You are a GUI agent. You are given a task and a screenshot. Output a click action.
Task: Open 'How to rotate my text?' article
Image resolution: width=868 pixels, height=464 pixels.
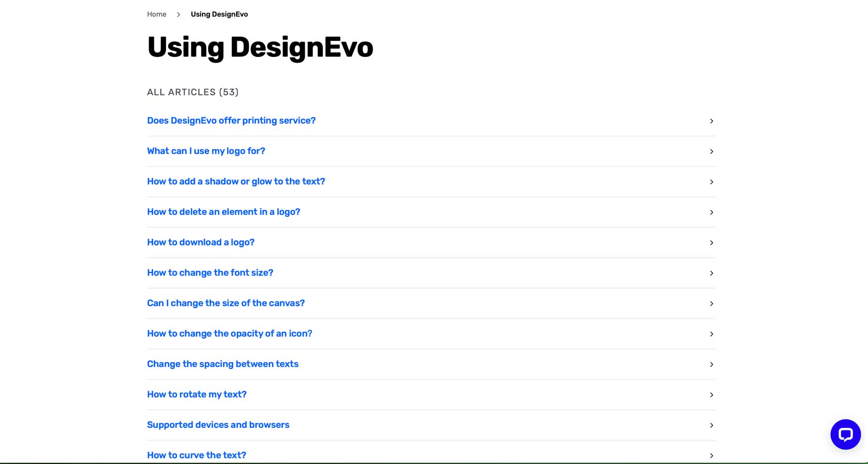197,395
